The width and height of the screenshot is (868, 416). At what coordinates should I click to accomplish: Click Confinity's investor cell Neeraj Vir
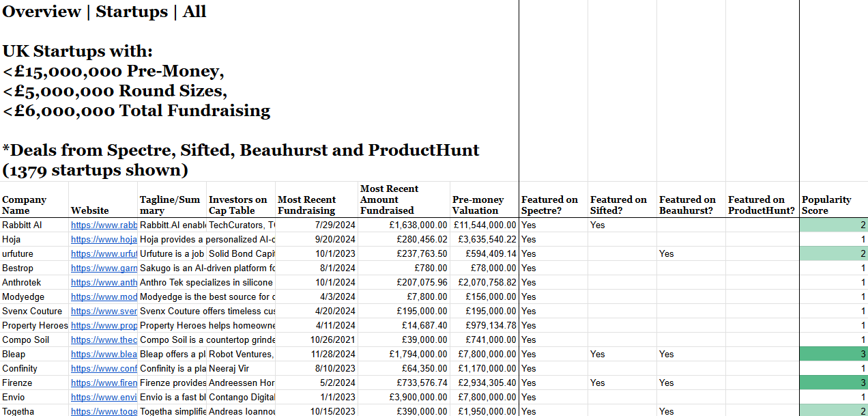point(241,368)
